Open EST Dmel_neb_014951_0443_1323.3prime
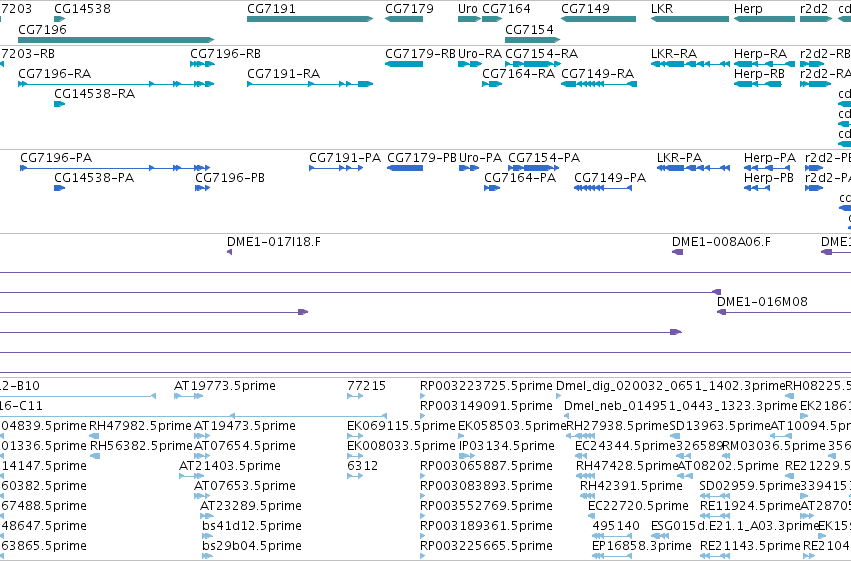 click(681, 406)
